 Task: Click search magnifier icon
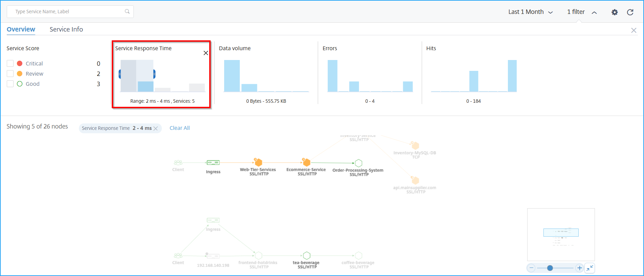tap(127, 12)
